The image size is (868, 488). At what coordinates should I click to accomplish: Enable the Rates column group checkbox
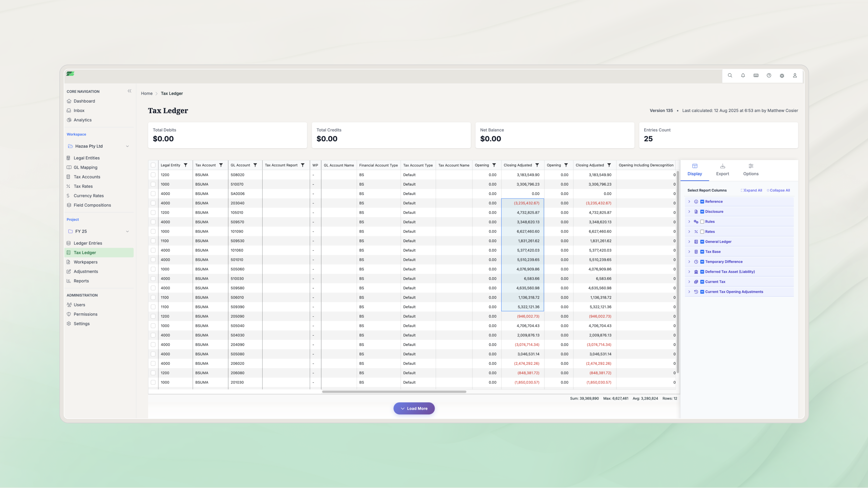(702, 232)
